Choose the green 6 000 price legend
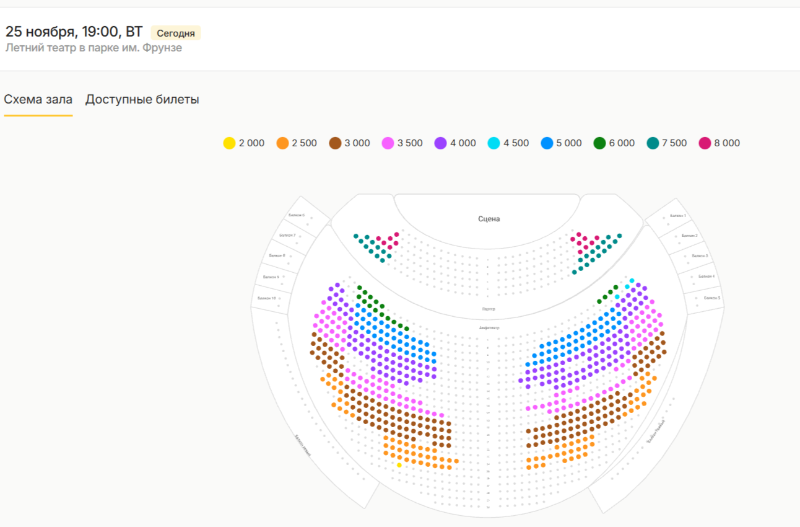The image size is (800, 527). click(600, 143)
